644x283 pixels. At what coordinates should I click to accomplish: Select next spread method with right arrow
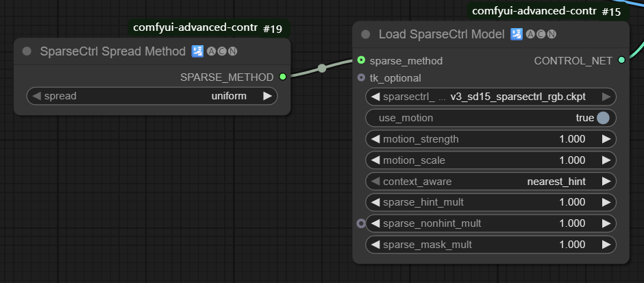tap(267, 96)
